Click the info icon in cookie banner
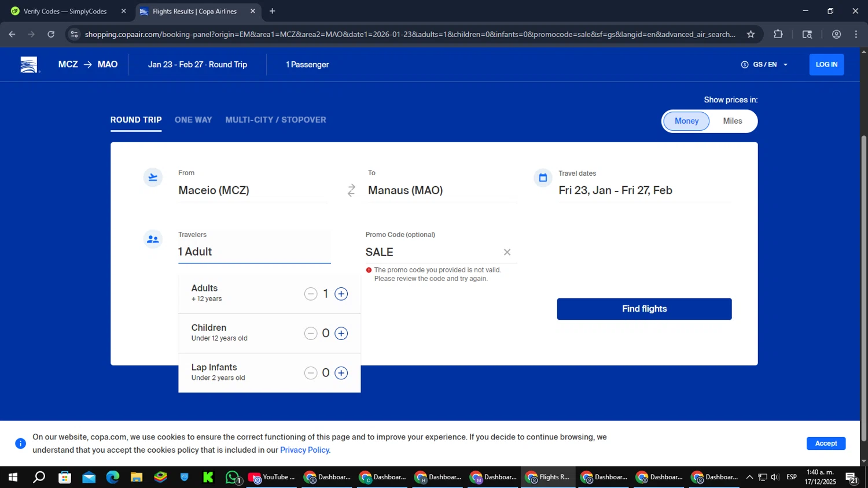Screen dimensions: 868x488 tap(20, 443)
